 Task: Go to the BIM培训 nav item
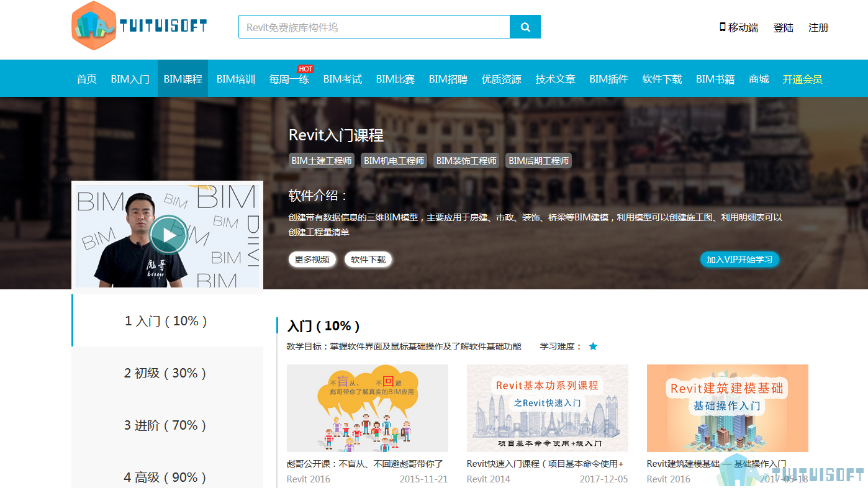236,79
